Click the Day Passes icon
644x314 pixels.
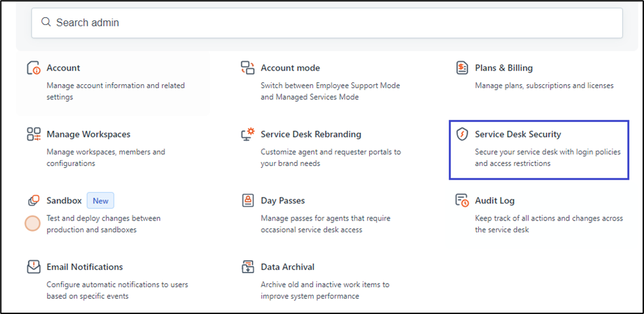tap(247, 201)
